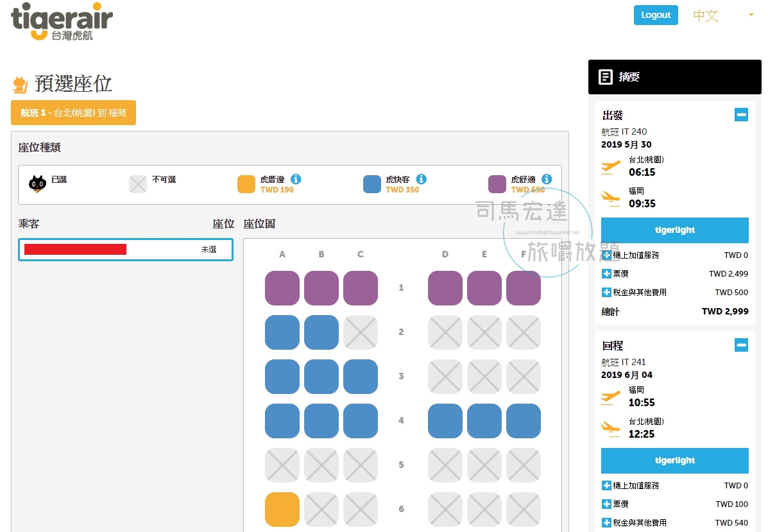Click unavailable seat 5A
The image size is (768, 532).
[x=282, y=465]
